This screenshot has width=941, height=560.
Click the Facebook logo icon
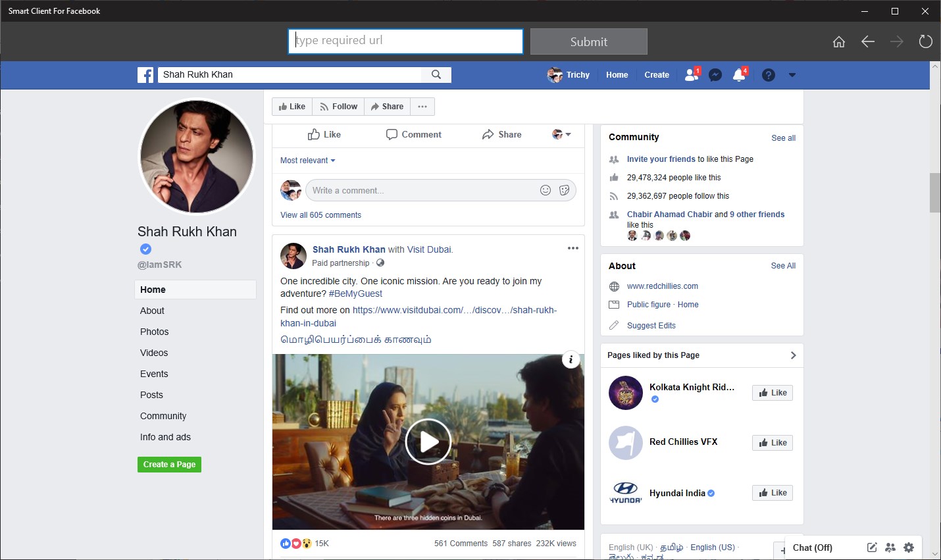click(x=145, y=75)
